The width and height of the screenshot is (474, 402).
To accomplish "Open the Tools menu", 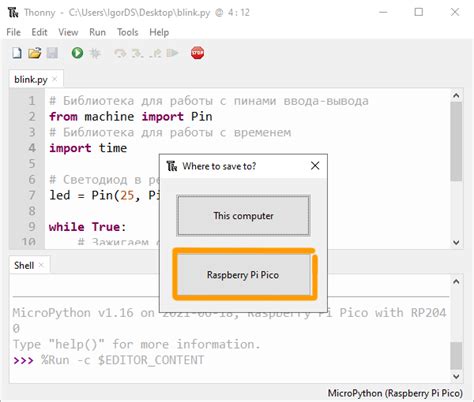I will (x=127, y=32).
